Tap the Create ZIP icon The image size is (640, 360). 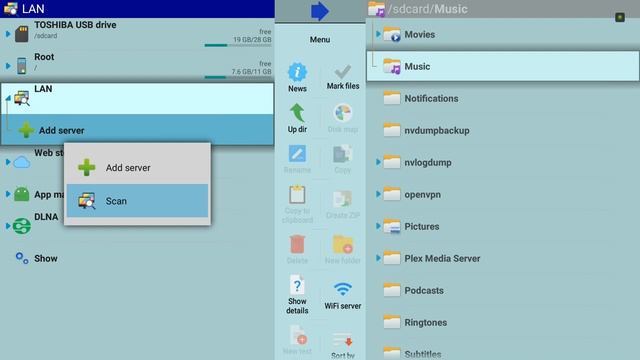(342, 199)
